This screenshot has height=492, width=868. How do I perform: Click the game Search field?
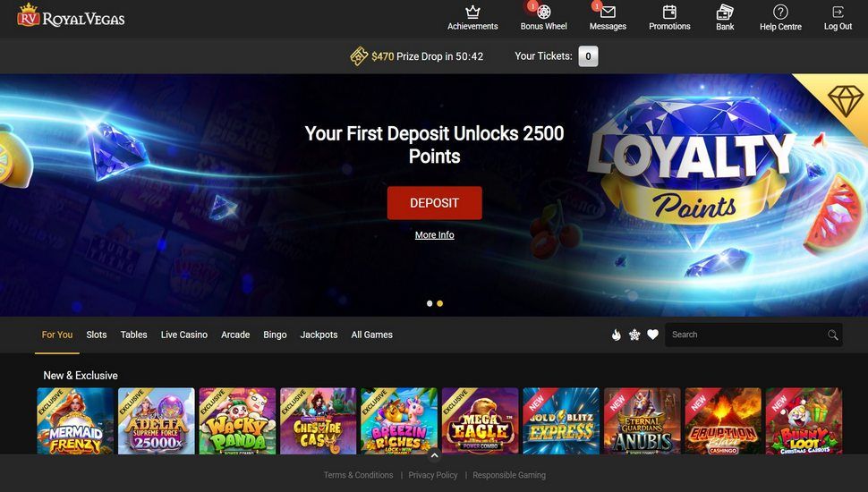coord(753,335)
